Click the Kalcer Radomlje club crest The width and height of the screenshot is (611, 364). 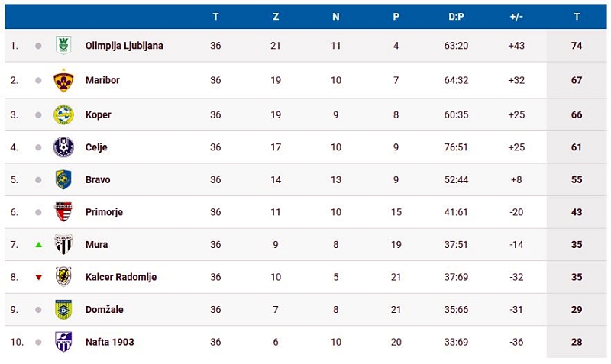[x=63, y=277]
